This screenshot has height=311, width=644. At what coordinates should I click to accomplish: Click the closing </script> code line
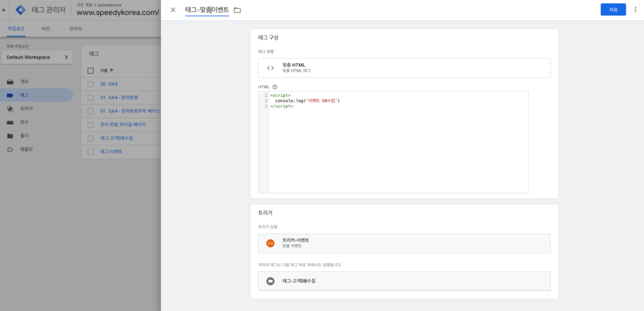(x=281, y=106)
